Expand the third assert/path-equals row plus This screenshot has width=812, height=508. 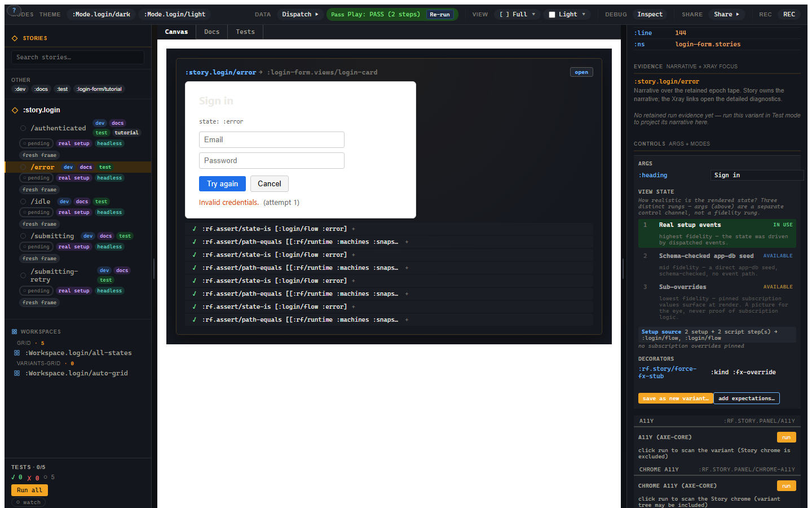click(x=407, y=294)
